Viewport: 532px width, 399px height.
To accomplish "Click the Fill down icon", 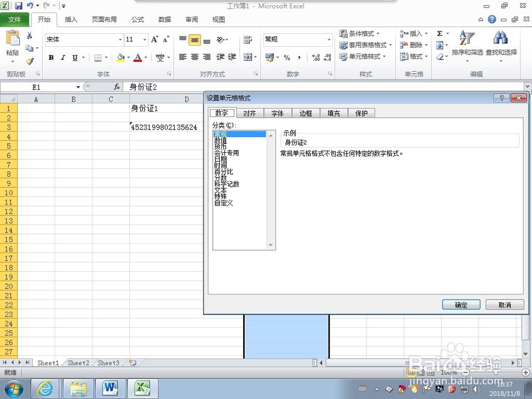I will pos(440,45).
